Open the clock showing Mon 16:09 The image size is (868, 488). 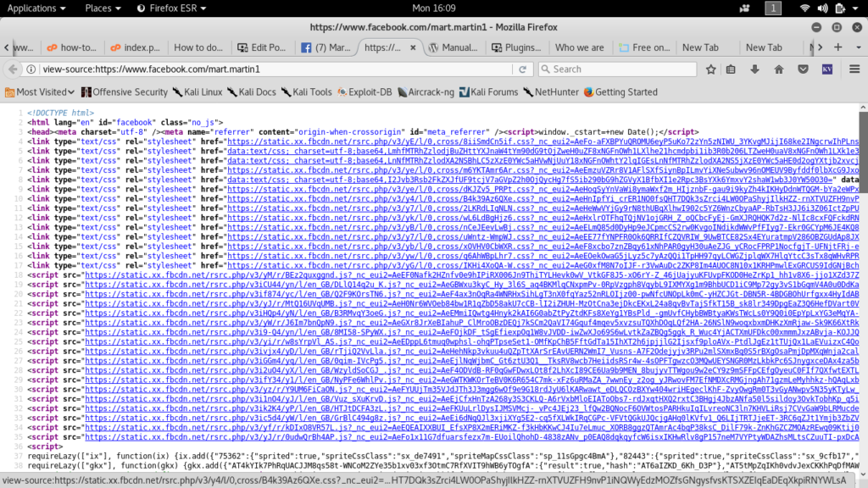434,8
